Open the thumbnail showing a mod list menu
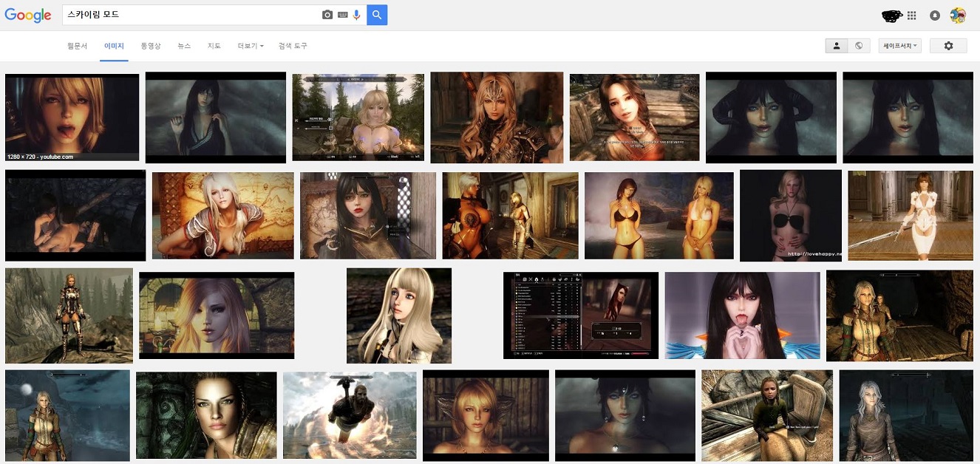980x464 pixels. tap(581, 315)
